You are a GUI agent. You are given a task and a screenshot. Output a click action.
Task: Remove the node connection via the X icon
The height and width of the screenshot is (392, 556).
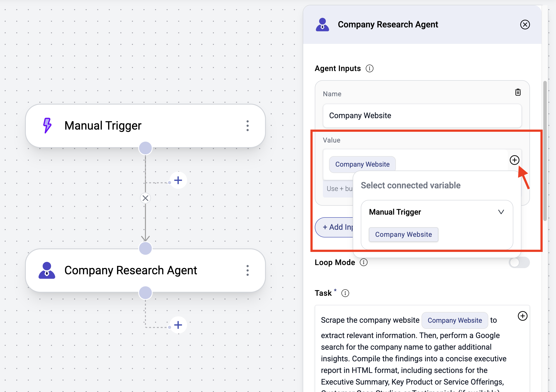tap(145, 198)
